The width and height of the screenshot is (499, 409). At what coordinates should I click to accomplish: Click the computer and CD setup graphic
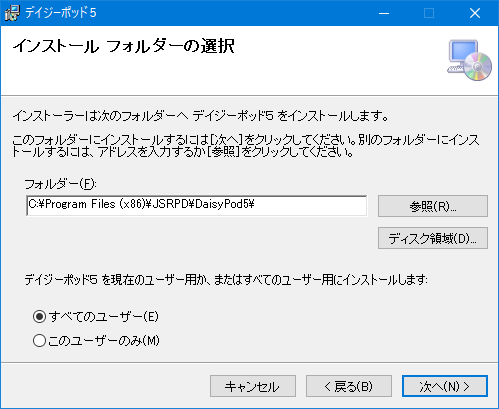point(470,60)
